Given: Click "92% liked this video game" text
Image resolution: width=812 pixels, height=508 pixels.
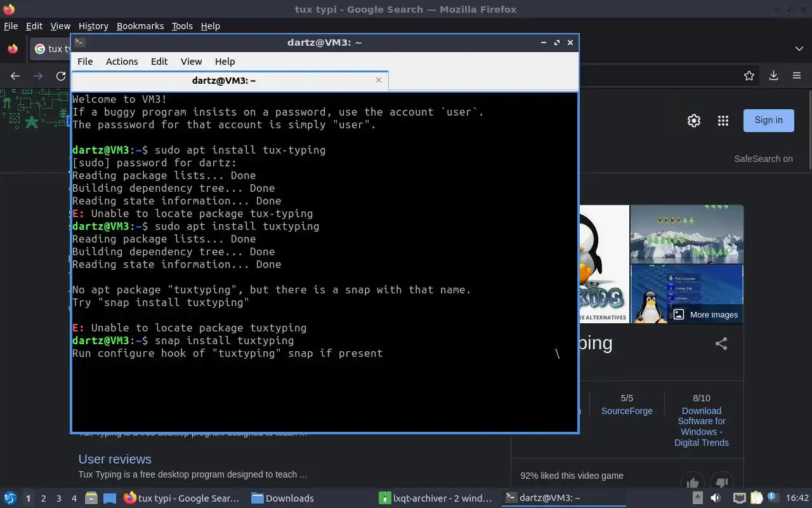Looking at the screenshot, I should [572, 476].
